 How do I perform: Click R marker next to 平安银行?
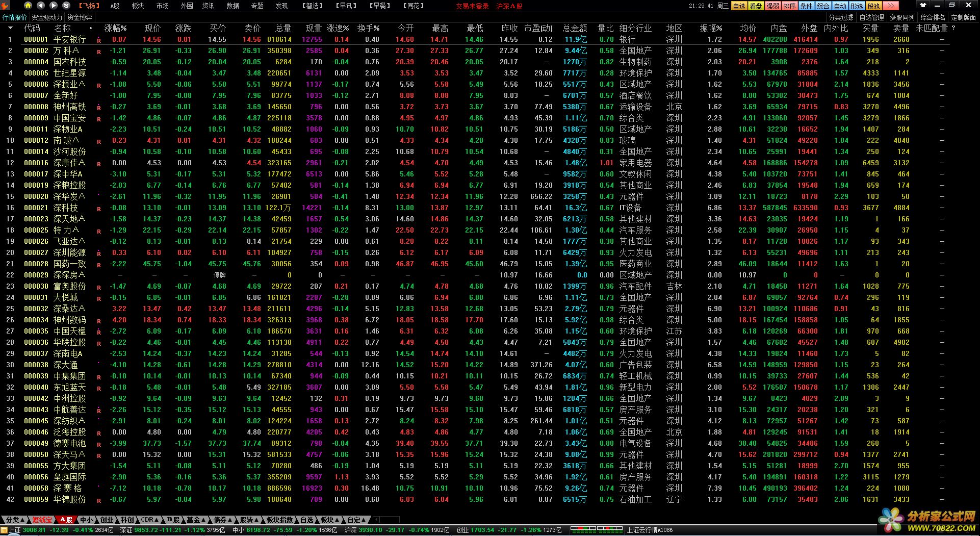click(x=99, y=41)
